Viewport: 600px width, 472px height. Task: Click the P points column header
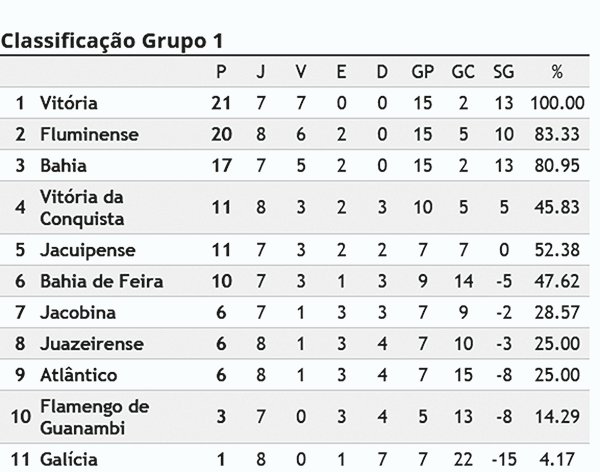tap(221, 72)
